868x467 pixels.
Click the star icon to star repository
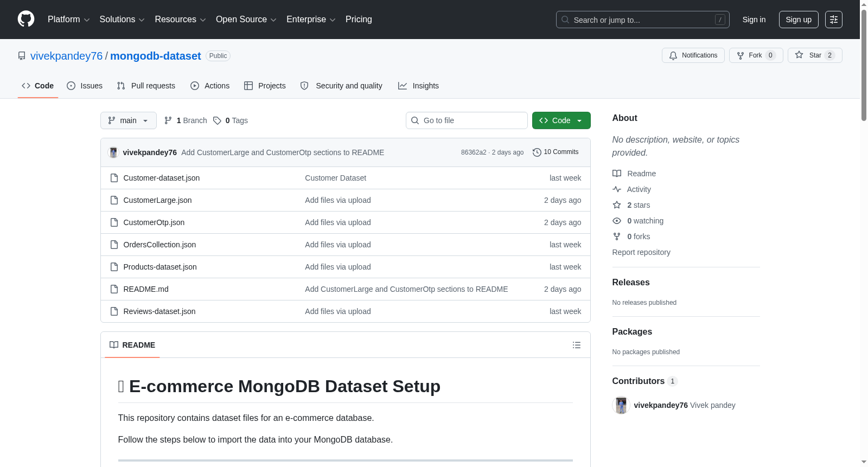(x=799, y=55)
